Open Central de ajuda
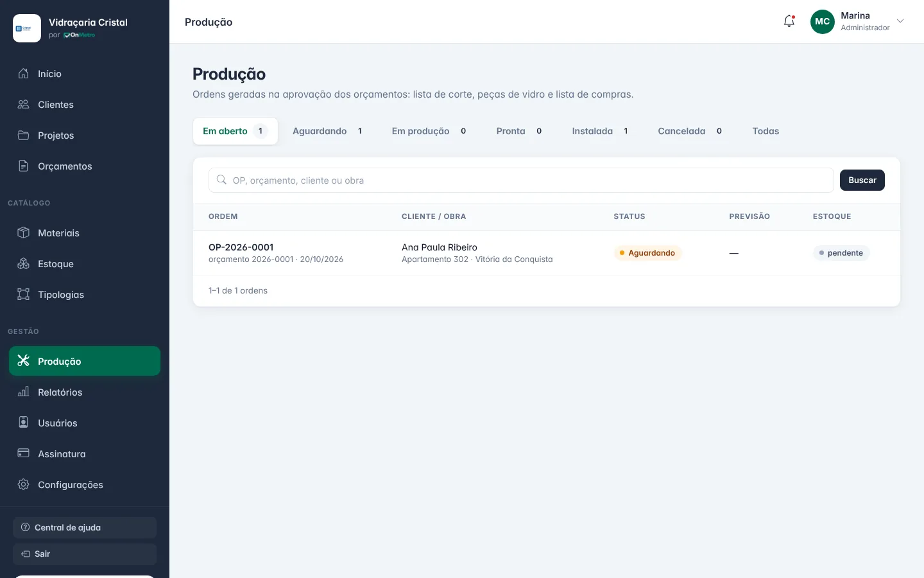The height and width of the screenshot is (578, 924). click(x=85, y=527)
